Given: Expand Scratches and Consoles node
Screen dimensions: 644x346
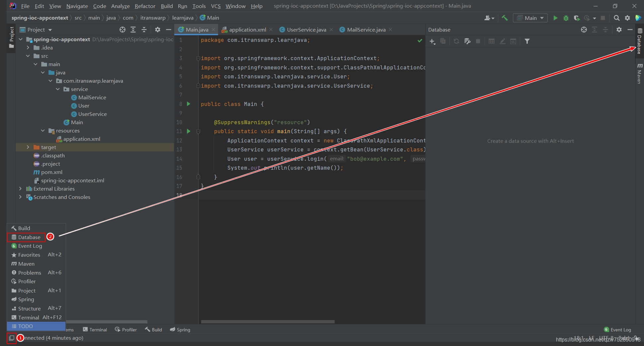Looking at the screenshot, I should click(21, 197).
